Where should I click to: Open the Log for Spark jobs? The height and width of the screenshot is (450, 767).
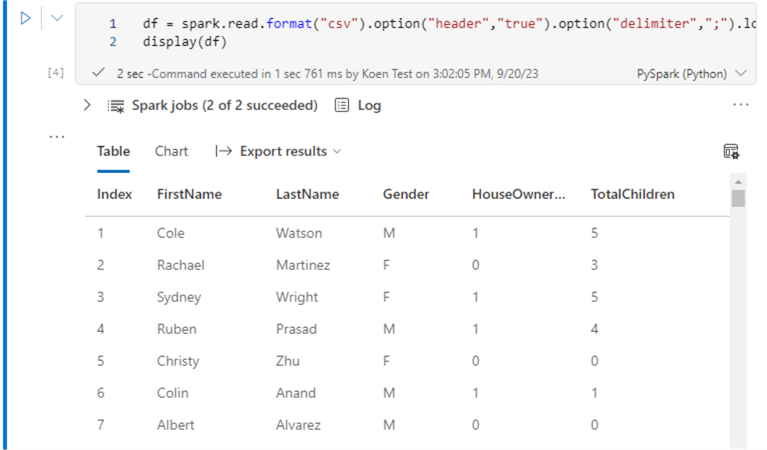pyautogui.click(x=358, y=105)
